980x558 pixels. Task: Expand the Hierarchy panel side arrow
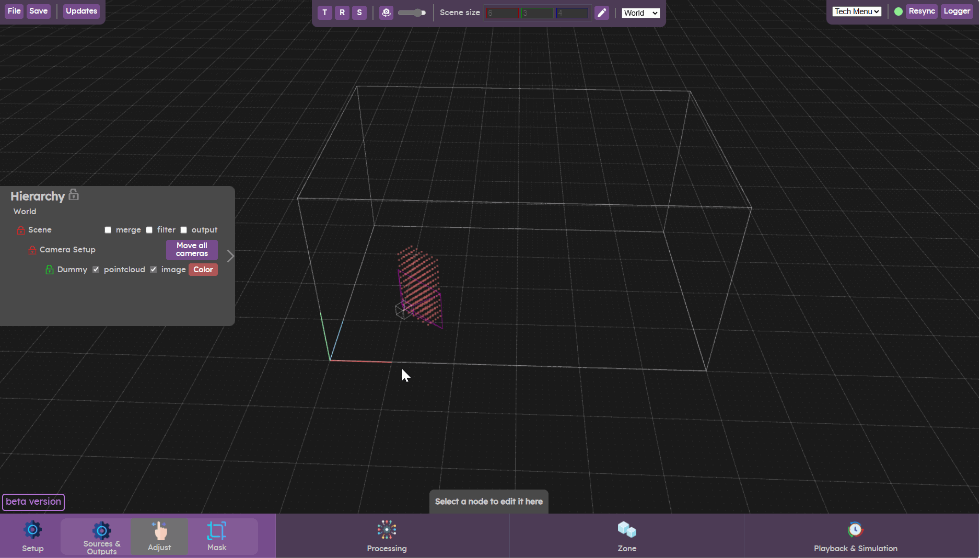(230, 255)
